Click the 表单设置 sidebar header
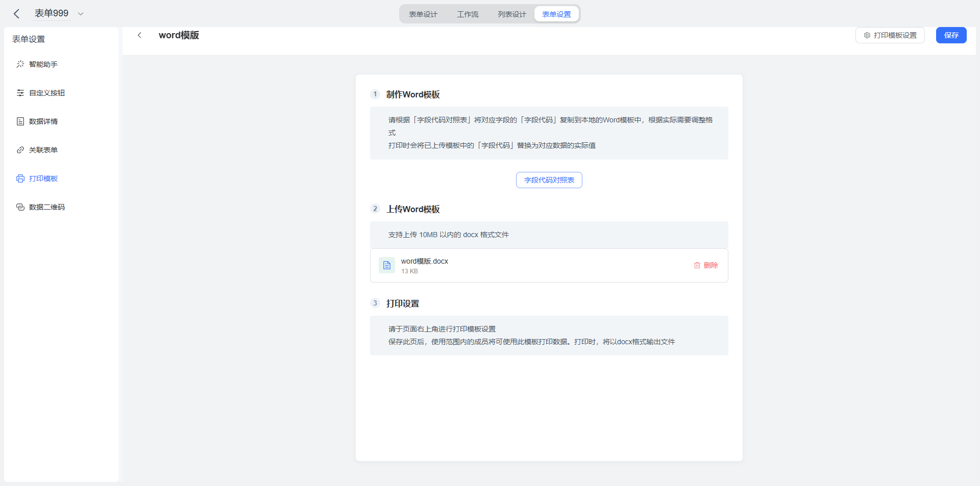This screenshot has height=486, width=980. coord(29,39)
